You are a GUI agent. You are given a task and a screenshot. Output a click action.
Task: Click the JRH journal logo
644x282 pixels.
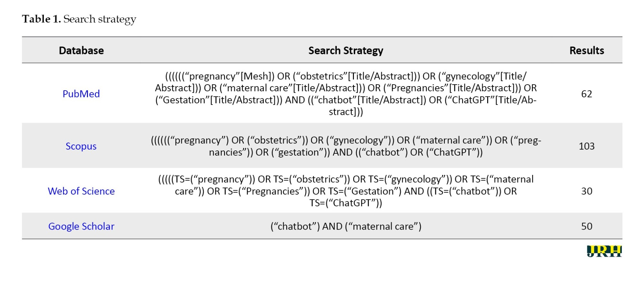click(x=604, y=251)
